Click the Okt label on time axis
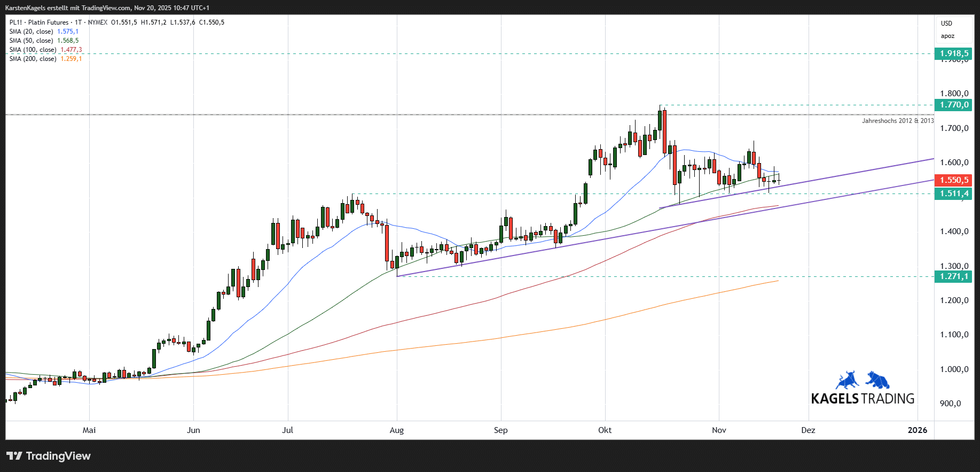 click(605, 430)
